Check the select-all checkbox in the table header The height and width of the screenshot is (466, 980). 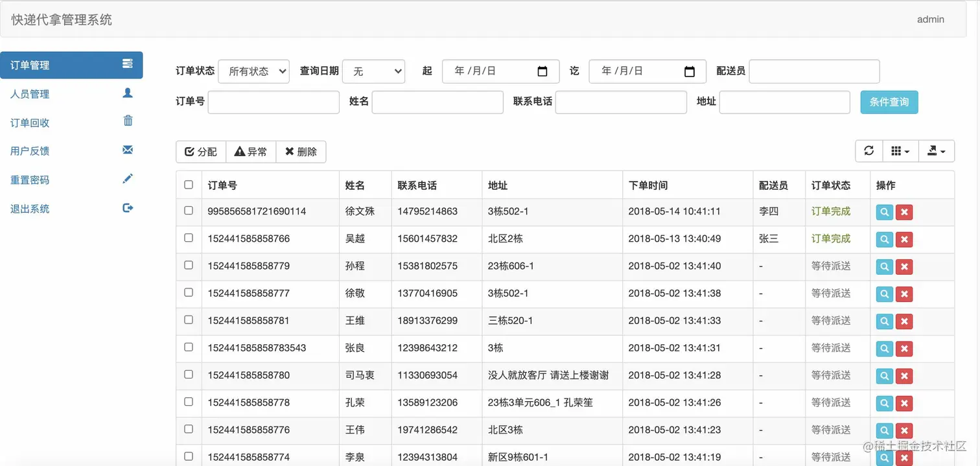[x=188, y=184]
